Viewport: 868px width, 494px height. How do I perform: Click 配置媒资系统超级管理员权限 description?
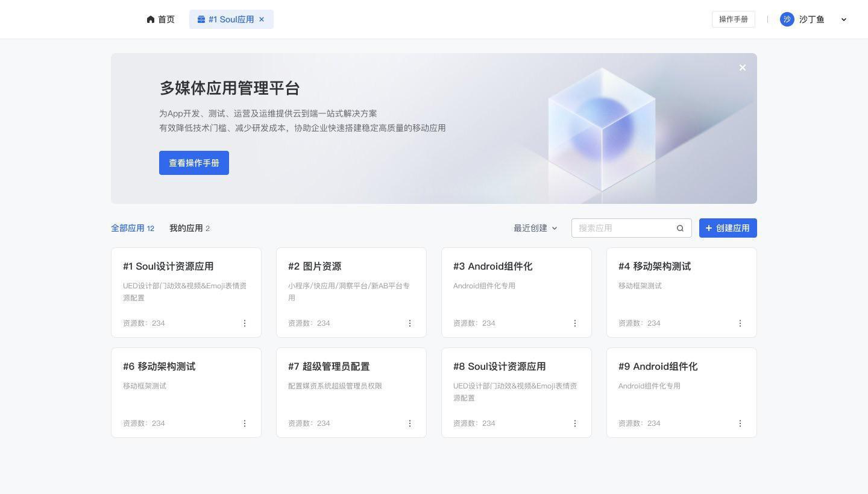(x=335, y=386)
